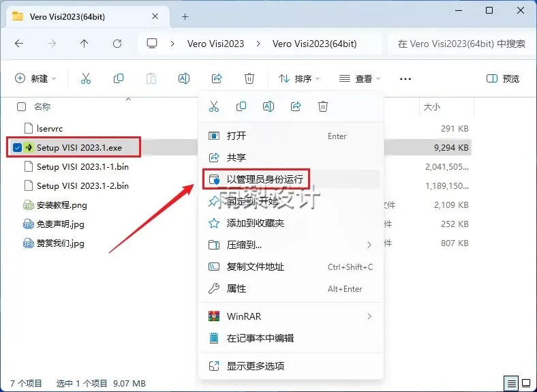Click the Copy icon in the context menu

[x=241, y=106]
